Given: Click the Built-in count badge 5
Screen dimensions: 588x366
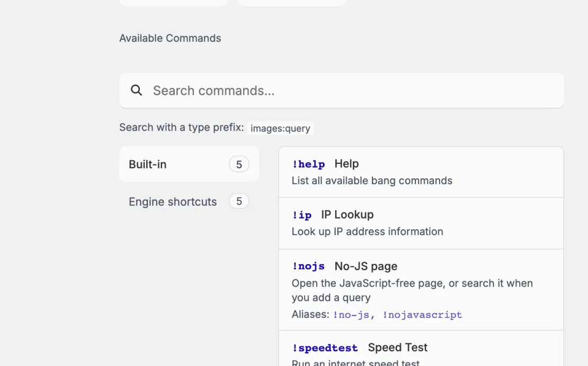Looking at the screenshot, I should coord(239,164).
